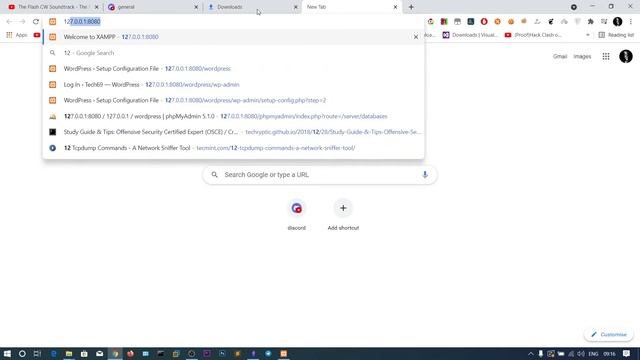Open Downloads | Visual... bookmark
Image resolution: width=640 pixels, height=360 pixels.
(470, 35)
